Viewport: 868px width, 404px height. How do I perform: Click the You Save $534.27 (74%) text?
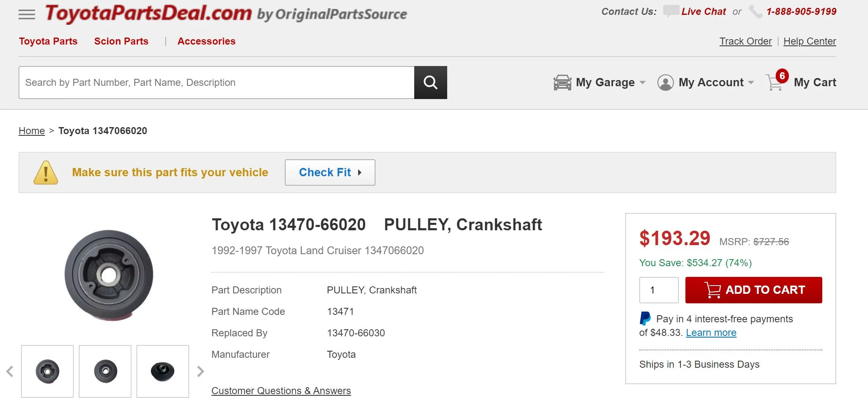pyautogui.click(x=695, y=263)
